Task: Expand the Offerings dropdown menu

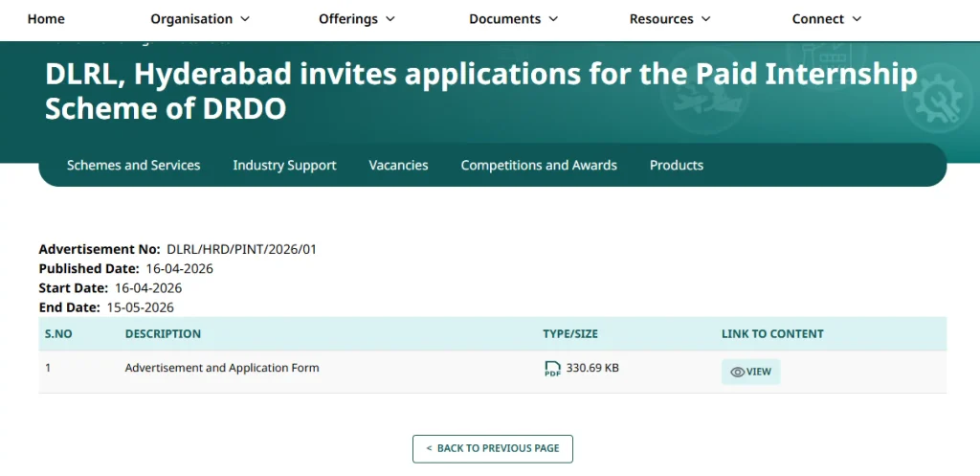Action: pos(356,19)
